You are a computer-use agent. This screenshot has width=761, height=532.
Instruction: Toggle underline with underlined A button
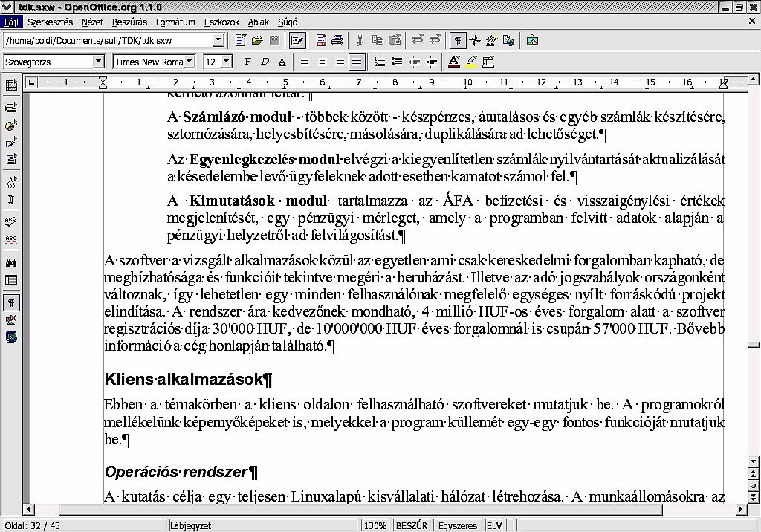coord(282,62)
